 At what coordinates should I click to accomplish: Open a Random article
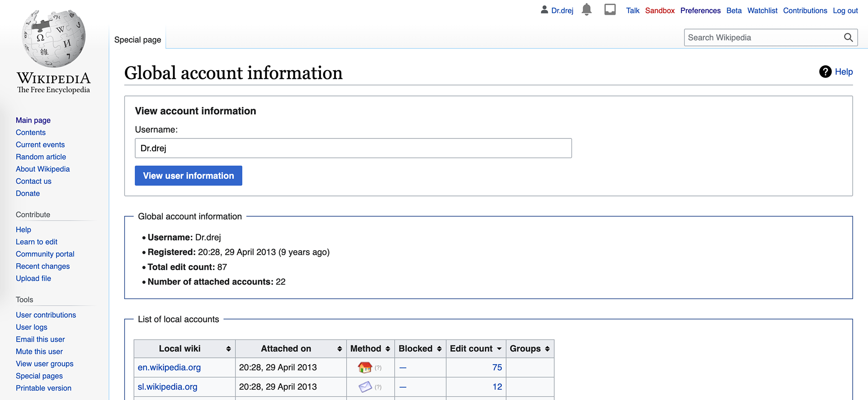(x=41, y=157)
